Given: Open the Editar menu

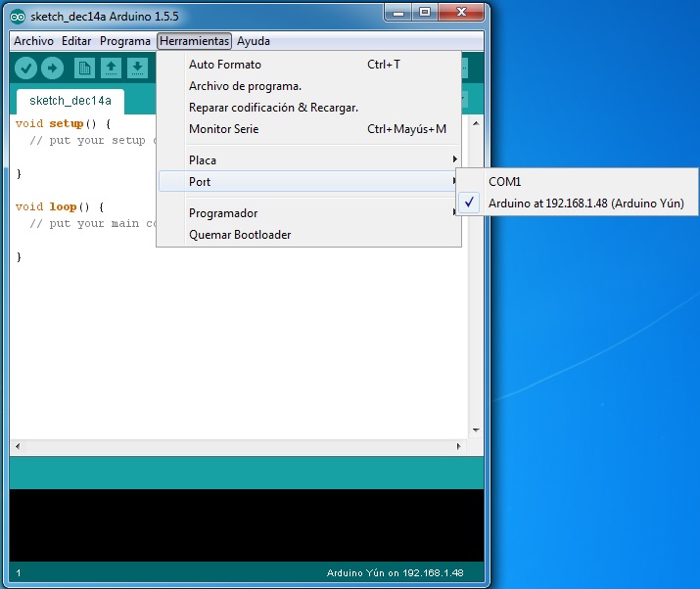Looking at the screenshot, I should coord(76,41).
